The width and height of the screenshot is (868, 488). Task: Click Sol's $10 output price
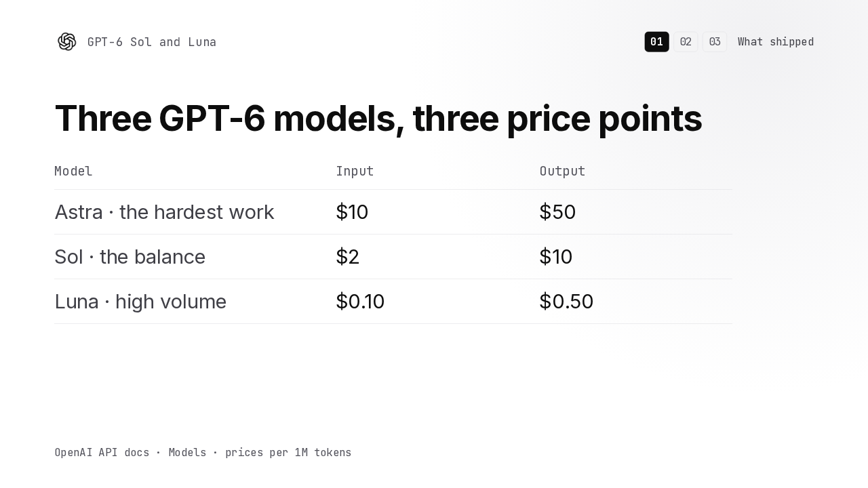tap(556, 257)
